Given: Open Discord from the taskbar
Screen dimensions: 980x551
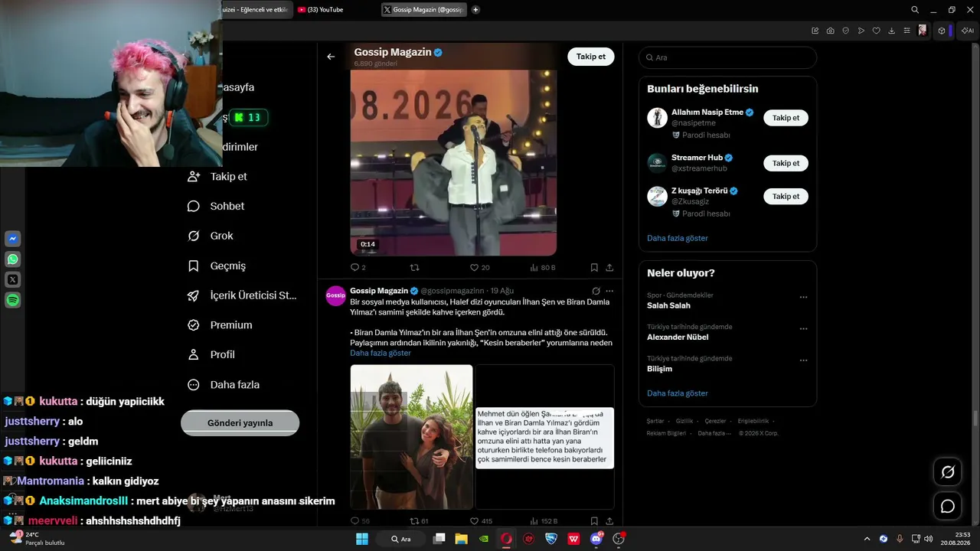Looking at the screenshot, I should click(x=596, y=539).
